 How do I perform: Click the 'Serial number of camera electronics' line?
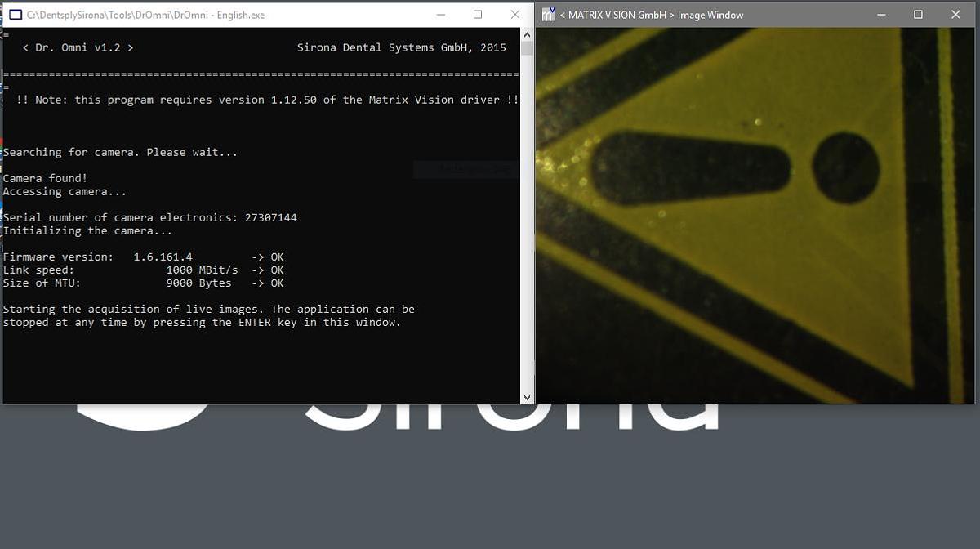(149, 217)
